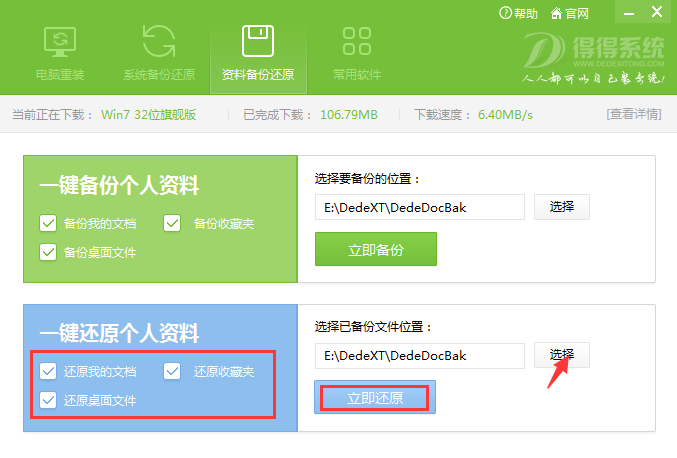Toggle the 备份桌面文件 checkbox
Viewport: 677px width, 458px height.
pyautogui.click(x=48, y=252)
